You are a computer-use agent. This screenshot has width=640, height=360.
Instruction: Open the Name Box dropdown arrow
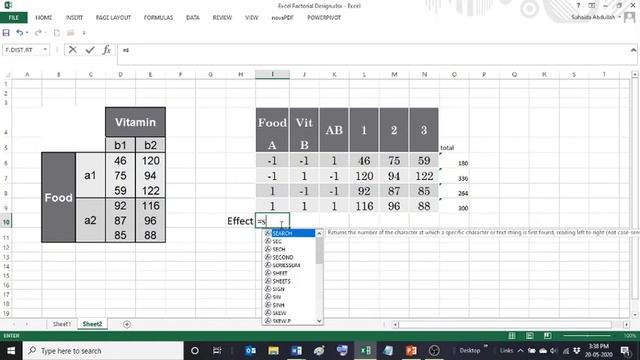45,50
